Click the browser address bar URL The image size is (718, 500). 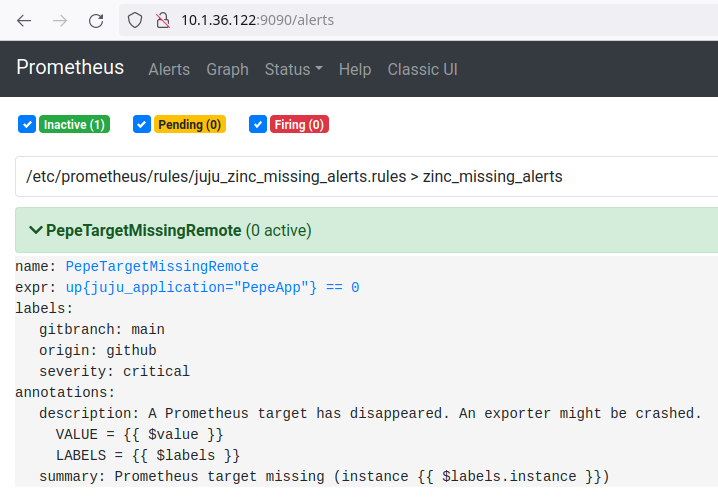pyautogui.click(x=258, y=20)
